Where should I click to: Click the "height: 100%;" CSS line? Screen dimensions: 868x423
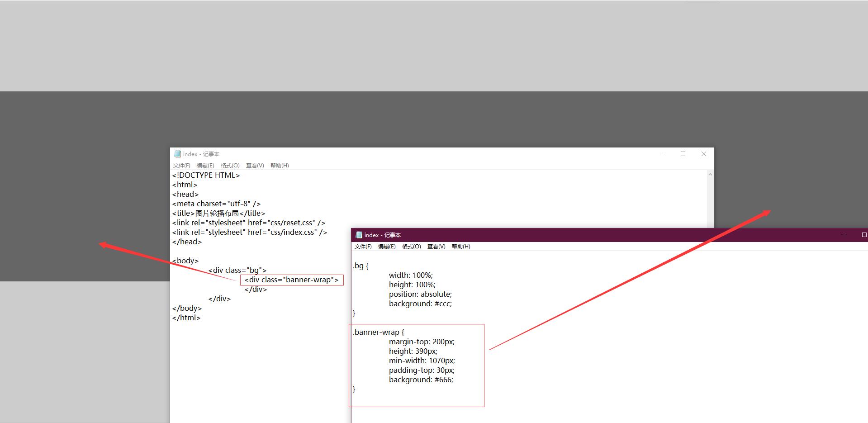point(412,285)
